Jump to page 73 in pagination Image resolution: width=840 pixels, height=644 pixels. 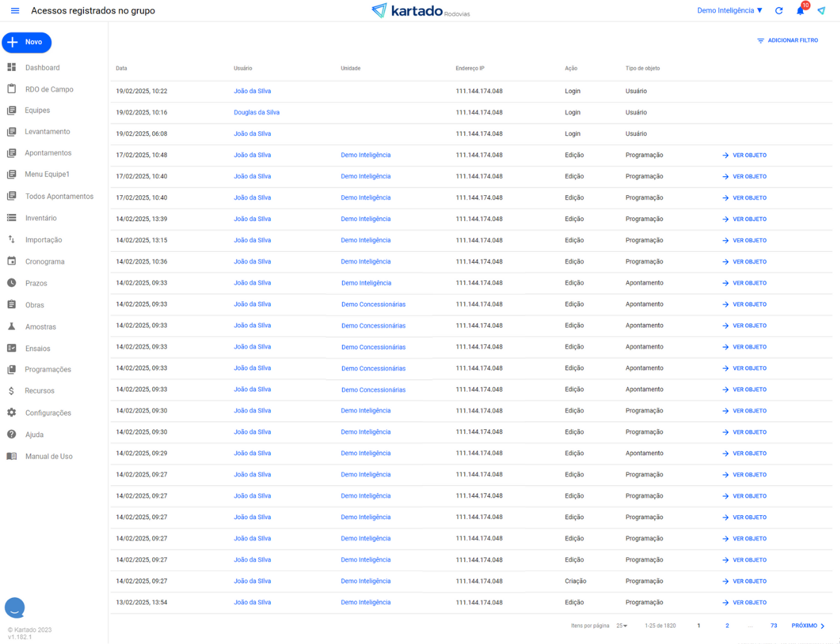point(774,626)
